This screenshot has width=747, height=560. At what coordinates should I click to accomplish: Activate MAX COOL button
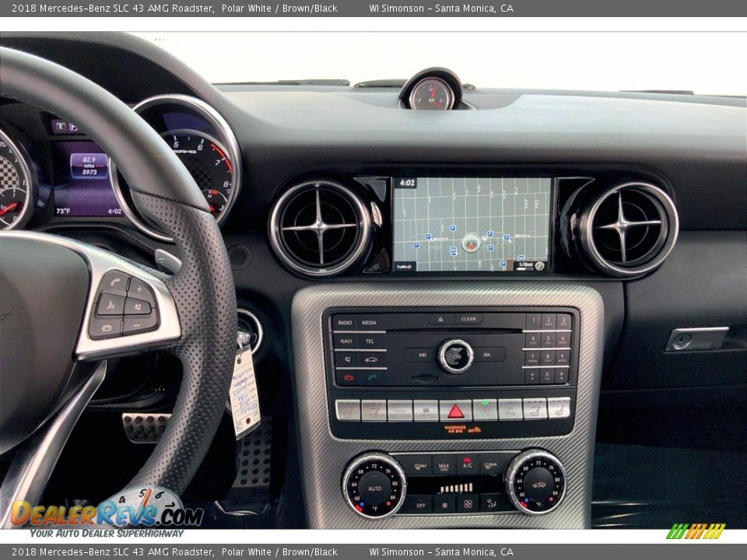[444, 465]
